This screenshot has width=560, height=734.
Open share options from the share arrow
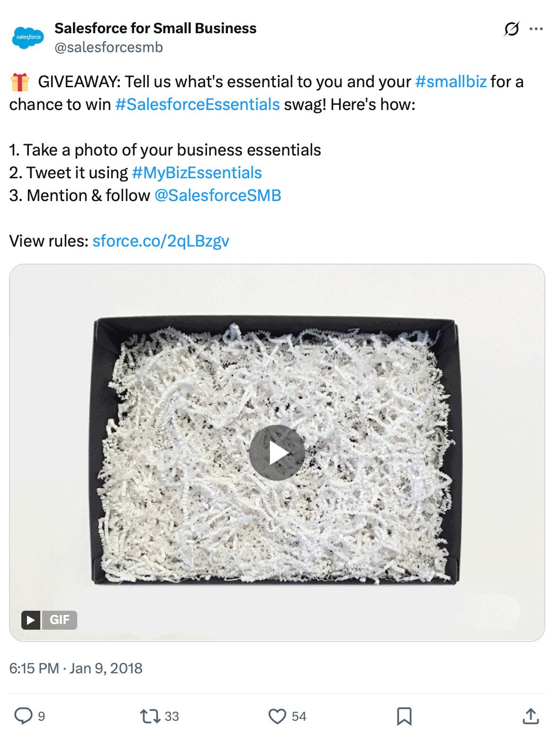(530, 717)
